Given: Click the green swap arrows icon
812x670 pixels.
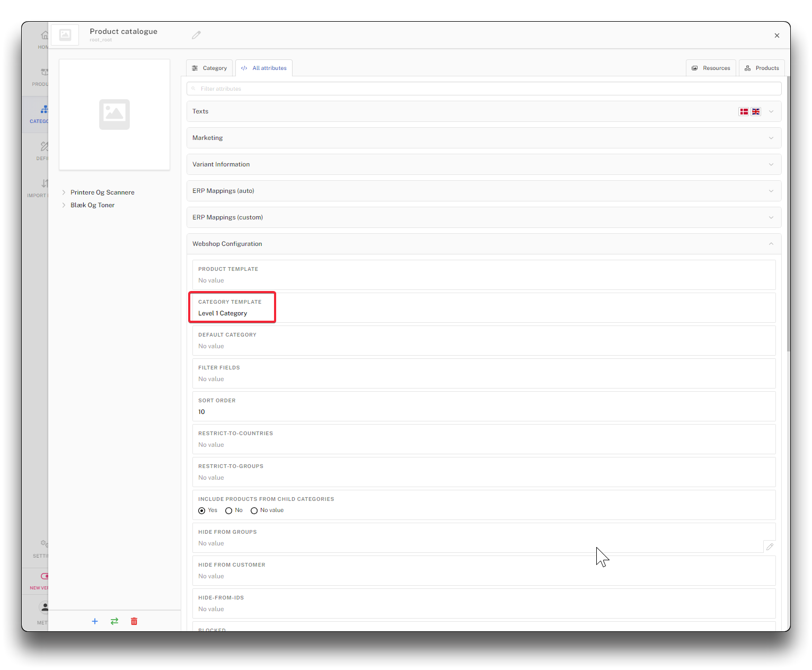Looking at the screenshot, I should point(114,621).
